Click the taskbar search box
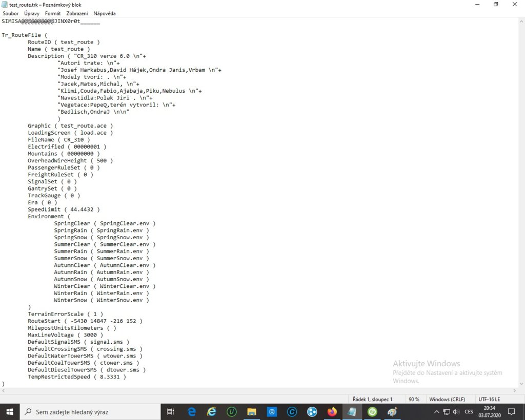This screenshot has width=525, height=420. 92,412
